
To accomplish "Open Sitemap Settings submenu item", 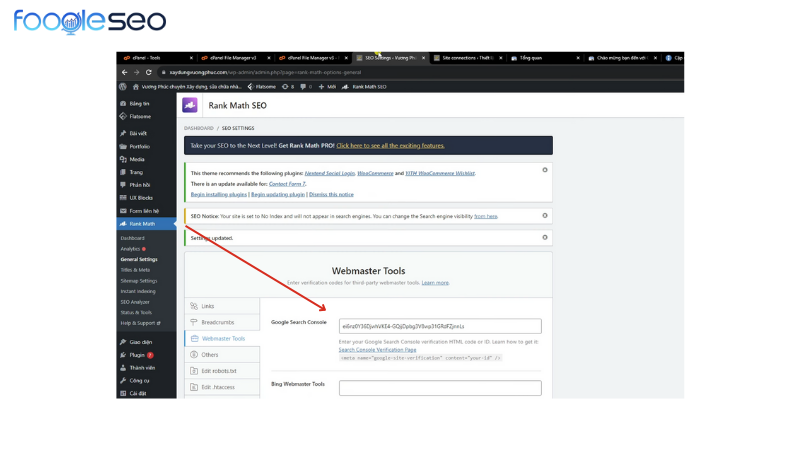I will click(x=139, y=281).
